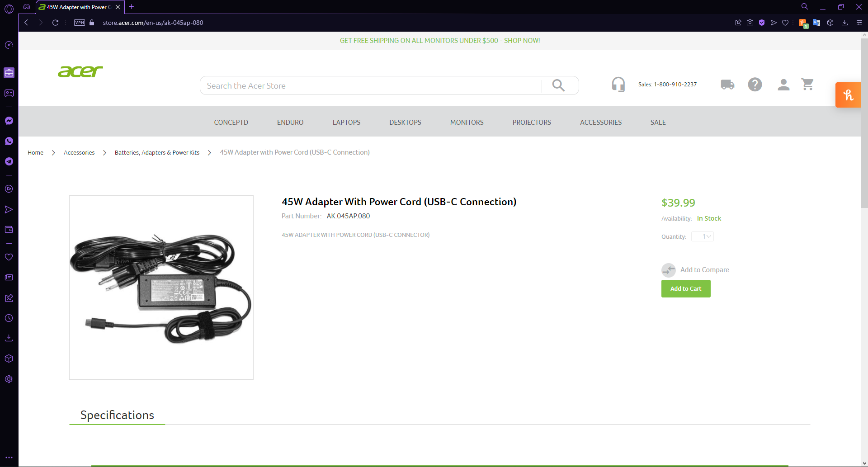Open the account profile icon
This screenshot has width=868, height=467.
(x=783, y=85)
